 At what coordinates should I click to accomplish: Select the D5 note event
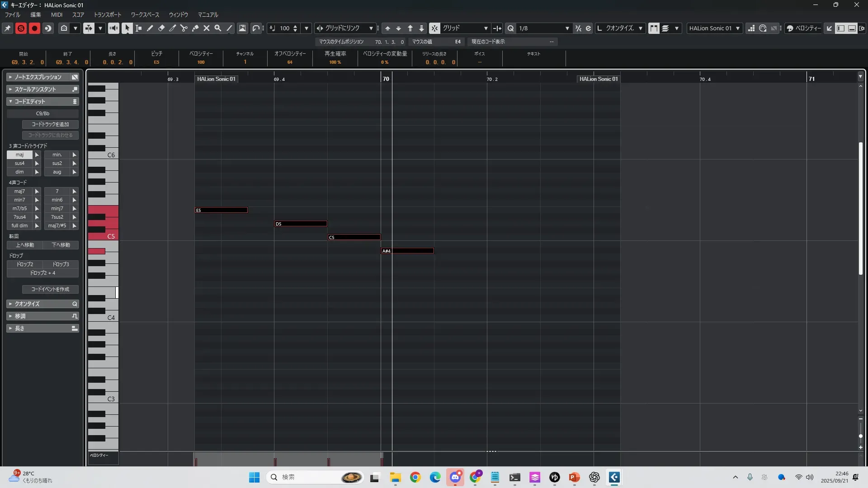[x=301, y=224]
